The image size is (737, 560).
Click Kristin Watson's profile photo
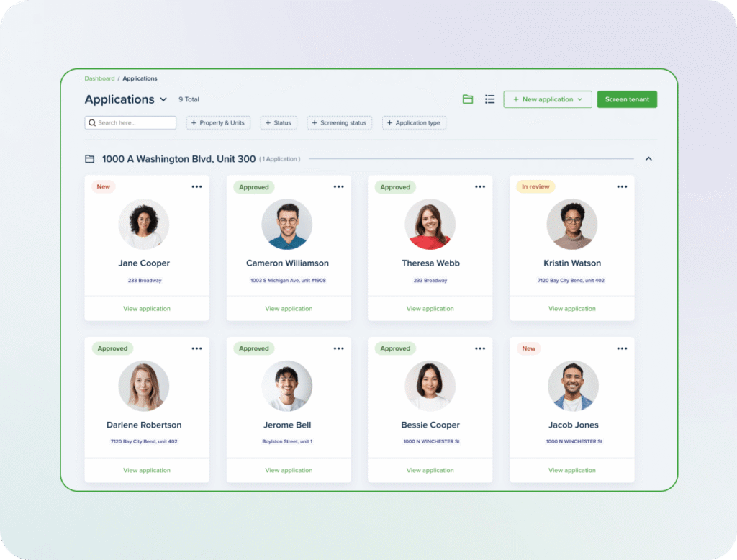tap(572, 225)
